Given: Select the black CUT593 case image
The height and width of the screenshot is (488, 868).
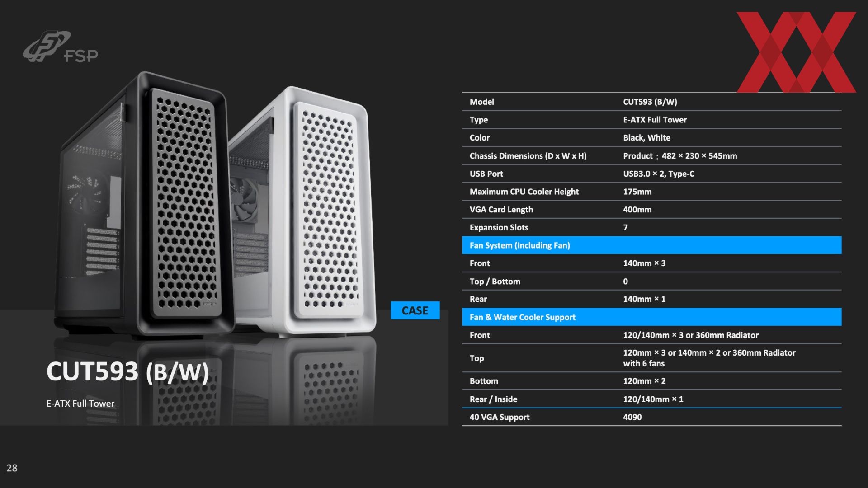Looking at the screenshot, I should (x=144, y=206).
